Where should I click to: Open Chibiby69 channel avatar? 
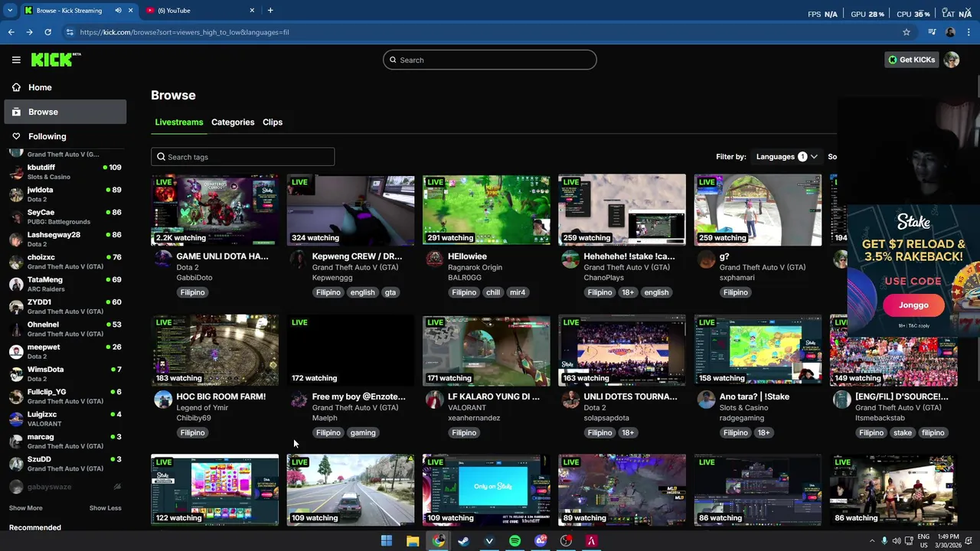click(x=163, y=399)
